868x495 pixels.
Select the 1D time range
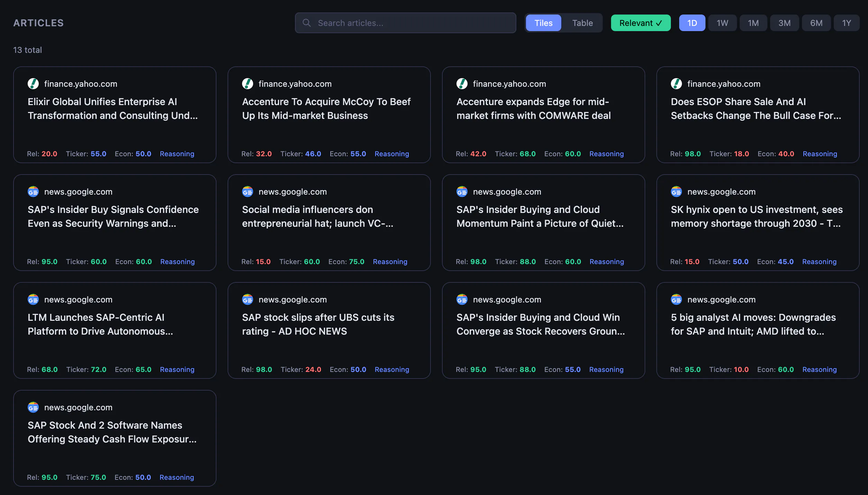coord(692,23)
